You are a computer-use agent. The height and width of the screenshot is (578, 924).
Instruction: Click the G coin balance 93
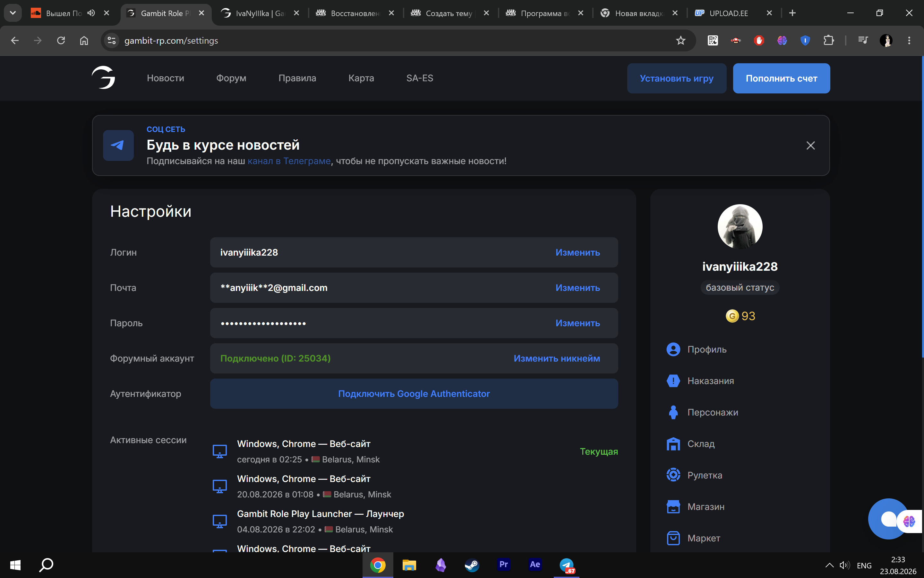click(740, 316)
